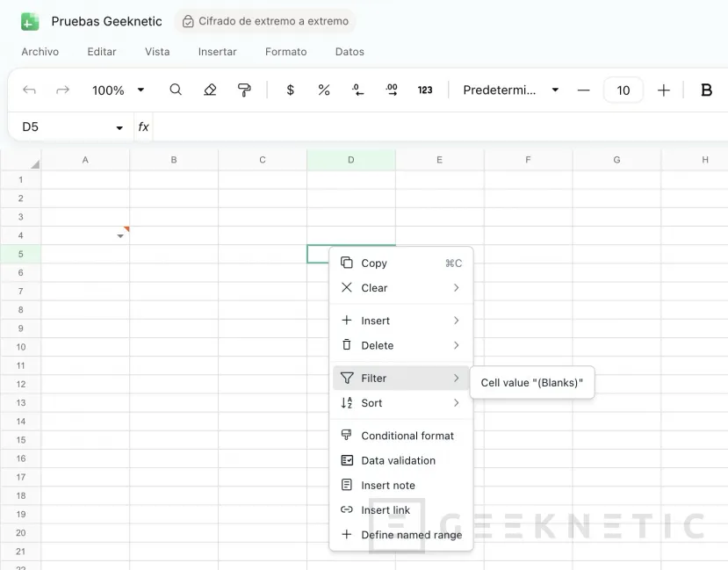Decrease font size with the minus stepper
The width and height of the screenshot is (728, 570).
584,90
